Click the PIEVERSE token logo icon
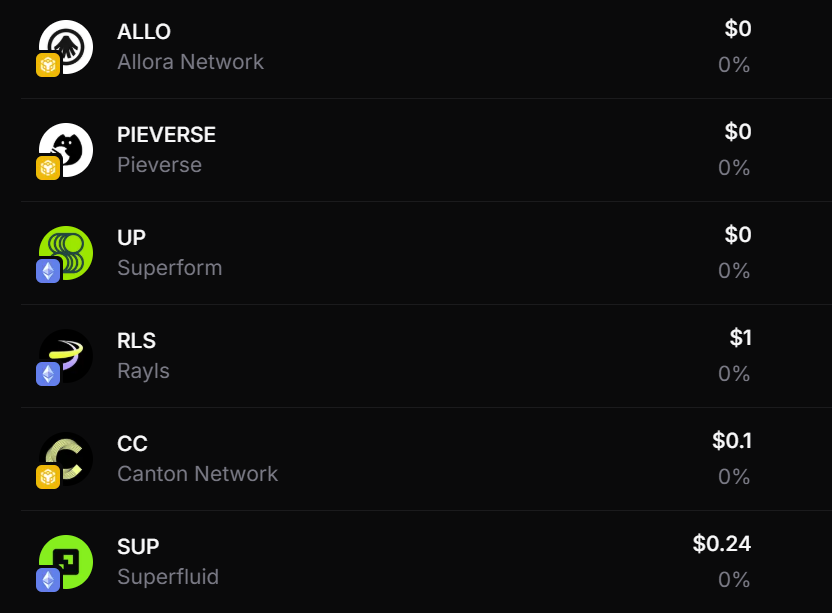The width and height of the screenshot is (832, 613). tap(66, 149)
